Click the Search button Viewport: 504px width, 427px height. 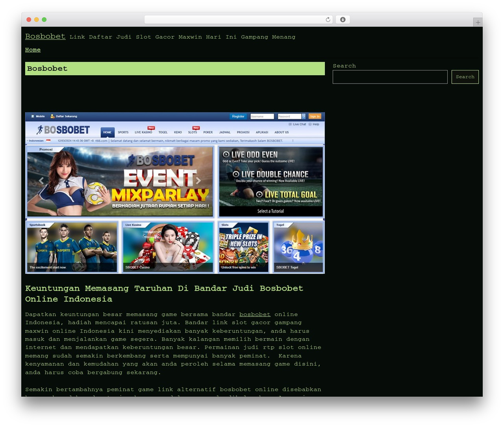click(x=465, y=77)
